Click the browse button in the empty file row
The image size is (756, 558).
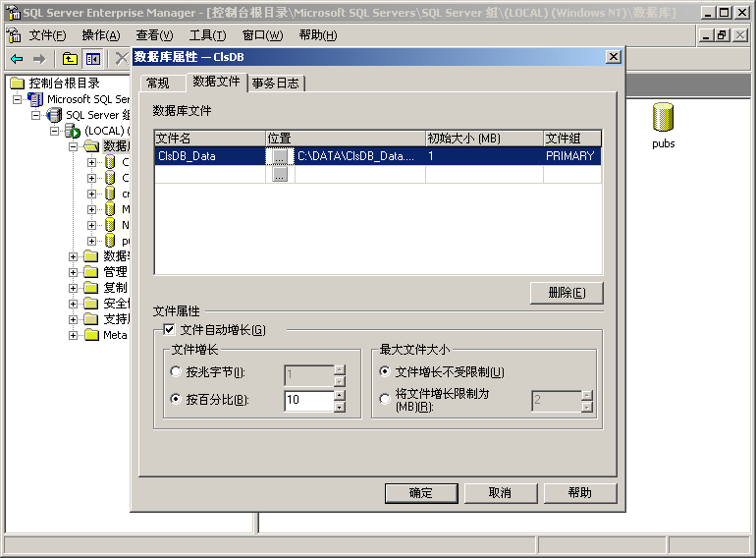[280, 174]
